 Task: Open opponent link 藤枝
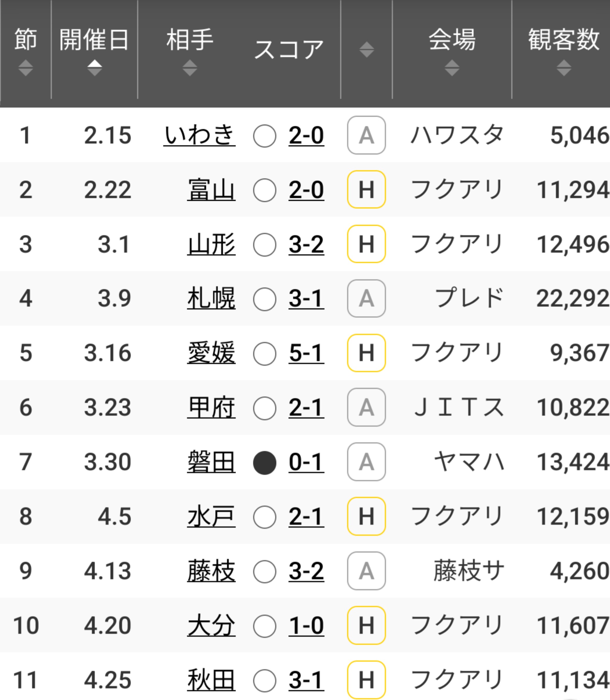[211, 571]
